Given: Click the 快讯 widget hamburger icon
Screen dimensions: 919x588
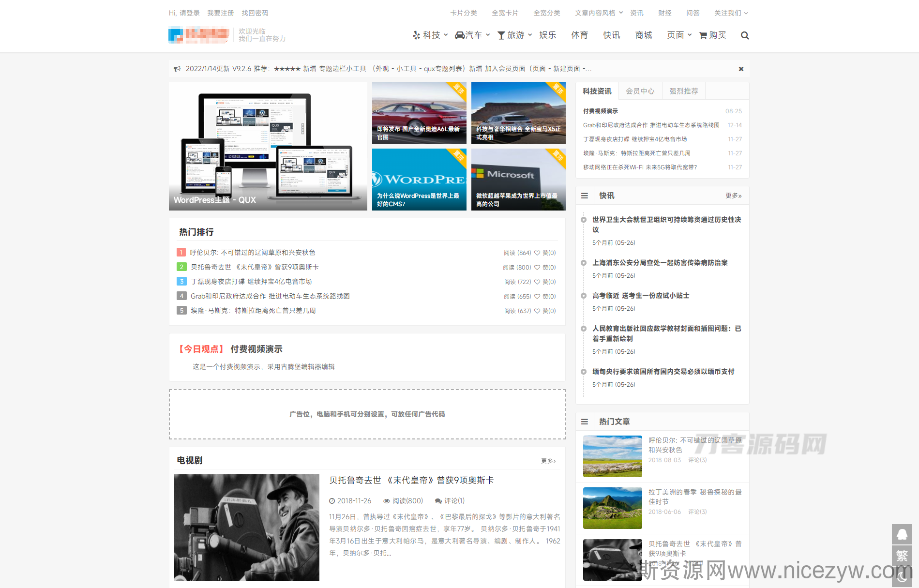Looking at the screenshot, I should coord(585,196).
